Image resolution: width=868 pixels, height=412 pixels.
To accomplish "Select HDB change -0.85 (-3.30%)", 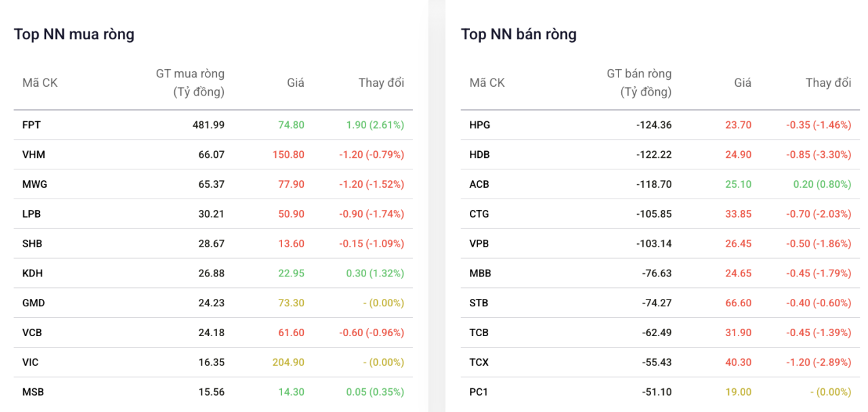I will click(818, 154).
